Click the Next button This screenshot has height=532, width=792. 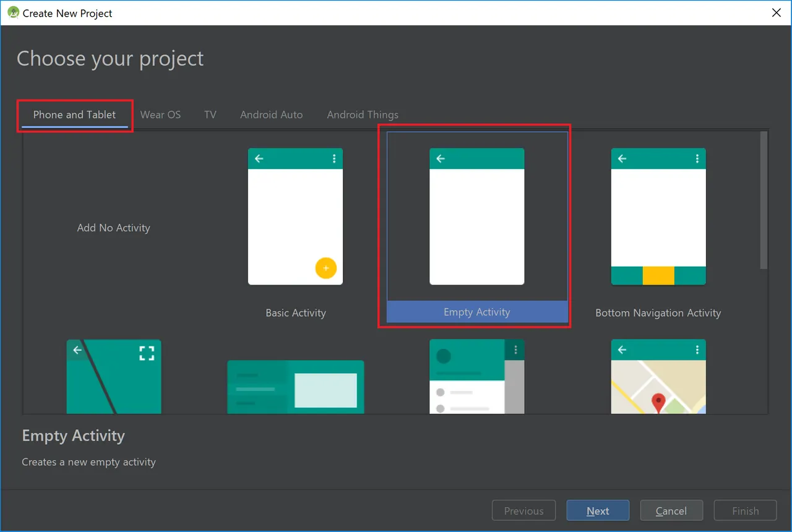click(598, 511)
